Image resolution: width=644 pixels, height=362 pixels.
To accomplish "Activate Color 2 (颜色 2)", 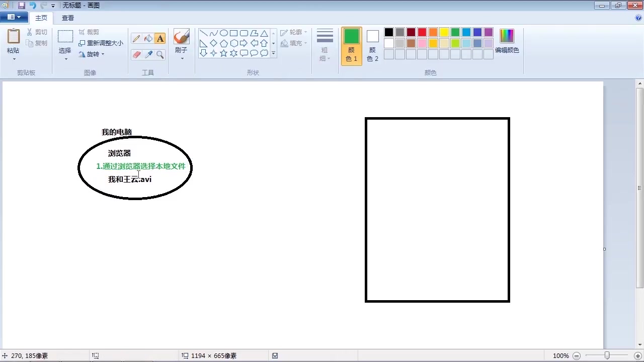I will click(x=373, y=46).
